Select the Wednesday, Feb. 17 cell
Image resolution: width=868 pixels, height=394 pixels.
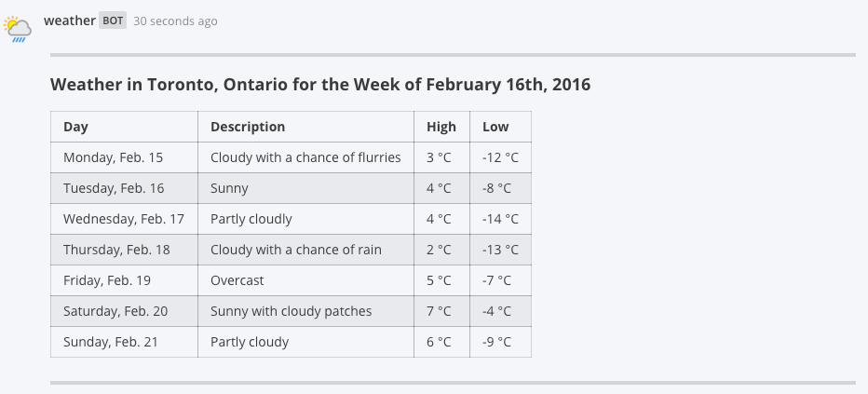click(124, 219)
